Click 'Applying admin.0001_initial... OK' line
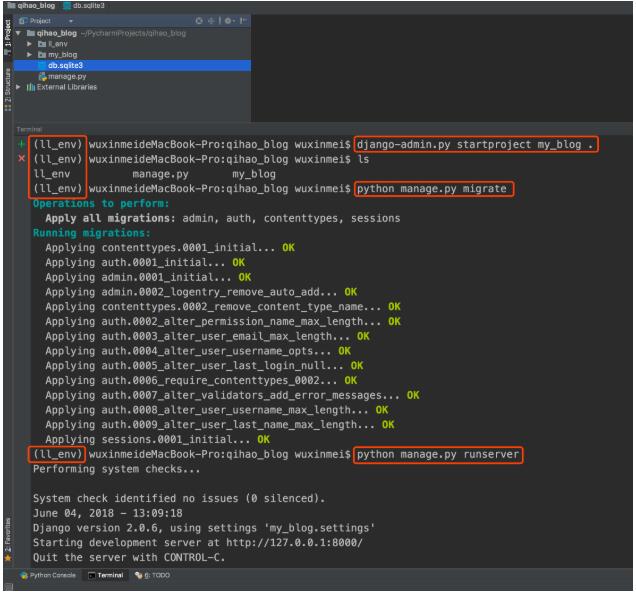The height and width of the screenshot is (592, 636). click(x=148, y=277)
